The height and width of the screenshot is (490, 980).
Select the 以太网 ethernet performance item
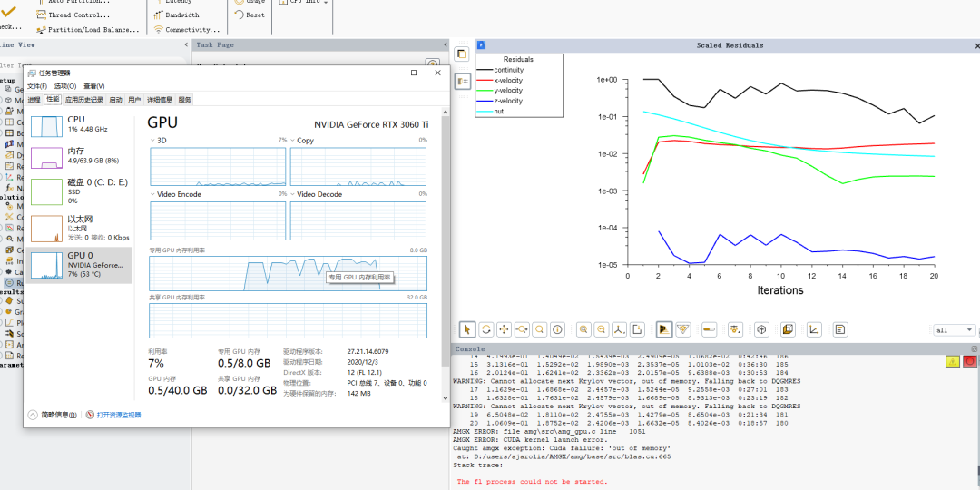point(79,228)
